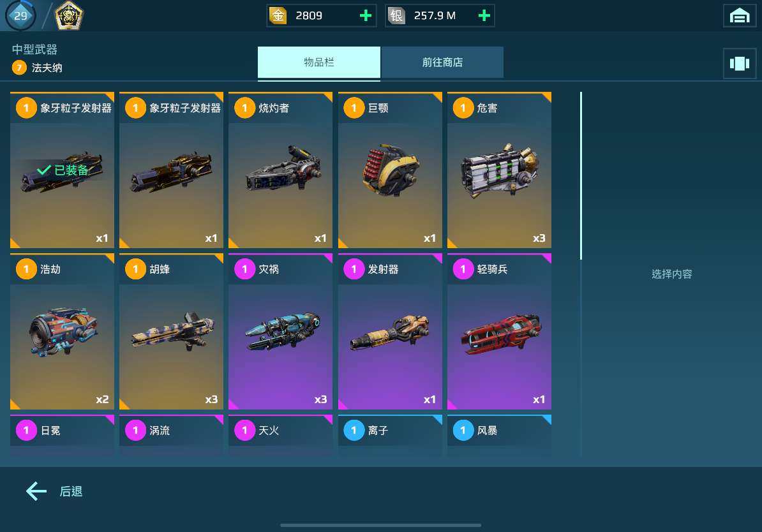
Task: Pick the 浩劫 weapon card
Action: tap(62, 331)
